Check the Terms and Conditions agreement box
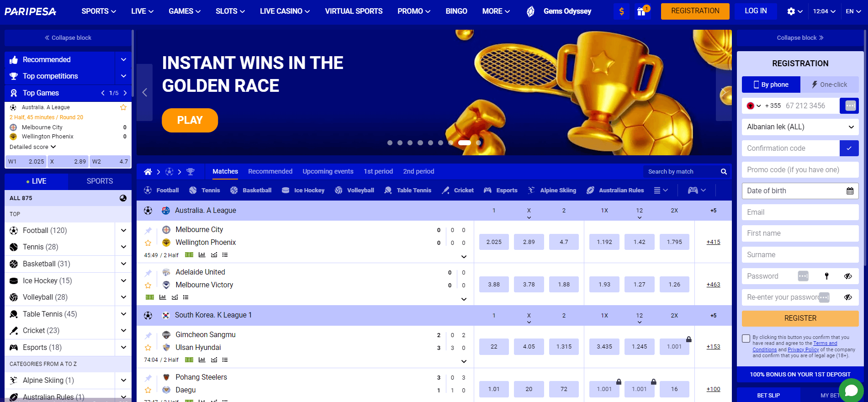This screenshot has width=868, height=402. point(746,339)
